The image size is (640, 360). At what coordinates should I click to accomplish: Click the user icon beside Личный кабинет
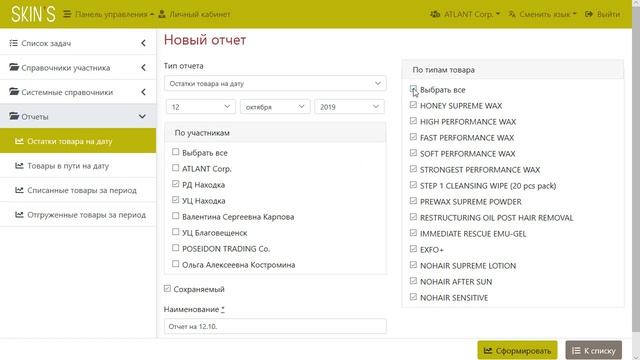click(162, 14)
